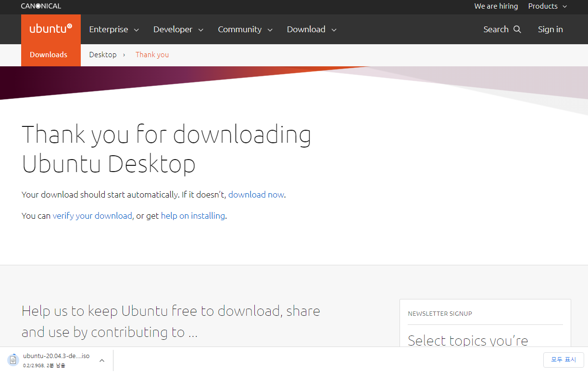Select Thank you breadcrumb item

click(x=152, y=55)
